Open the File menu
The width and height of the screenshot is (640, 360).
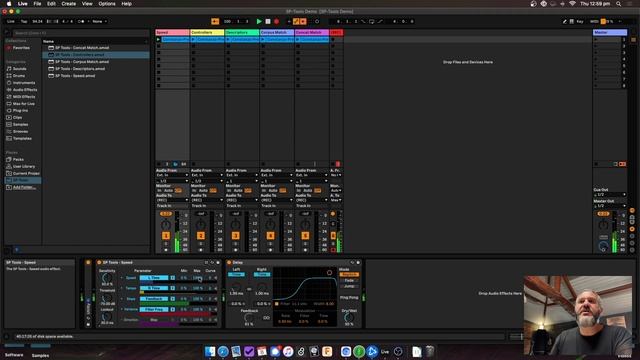[x=37, y=4]
